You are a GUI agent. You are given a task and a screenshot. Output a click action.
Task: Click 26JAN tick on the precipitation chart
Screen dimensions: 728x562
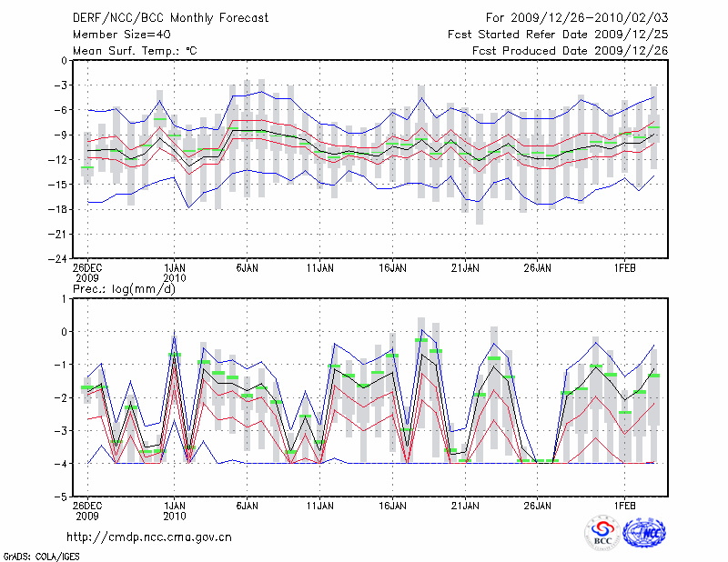click(538, 505)
